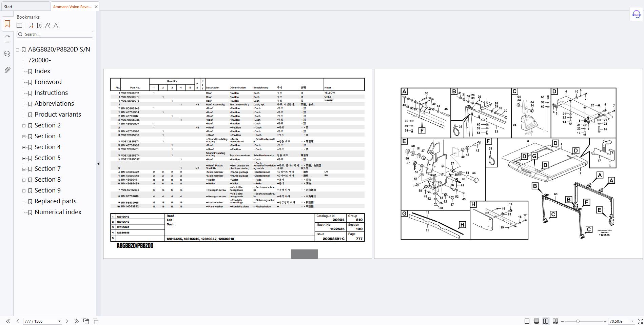Viewport: 644px width, 325px height.
Task: Open the Replaced parts bookmark
Action: tap(55, 201)
